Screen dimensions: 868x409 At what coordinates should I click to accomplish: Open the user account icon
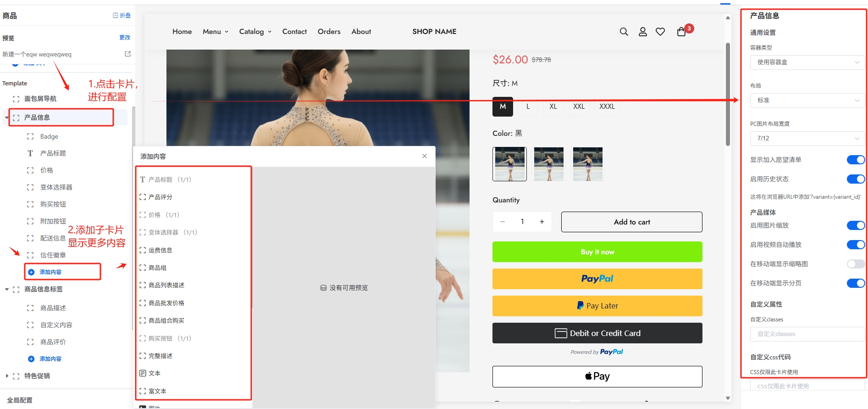(642, 32)
